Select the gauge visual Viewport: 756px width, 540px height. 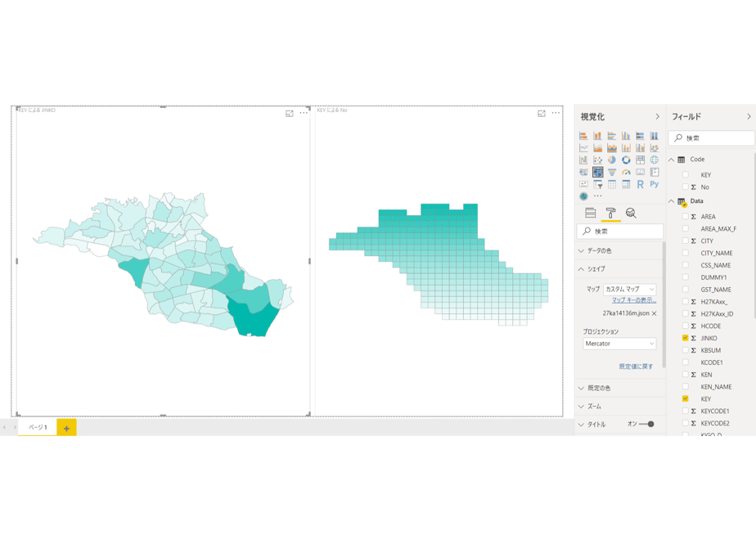coord(626,172)
